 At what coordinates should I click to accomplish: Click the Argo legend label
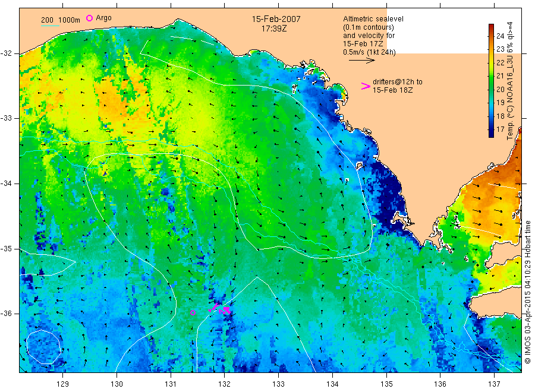pos(103,18)
